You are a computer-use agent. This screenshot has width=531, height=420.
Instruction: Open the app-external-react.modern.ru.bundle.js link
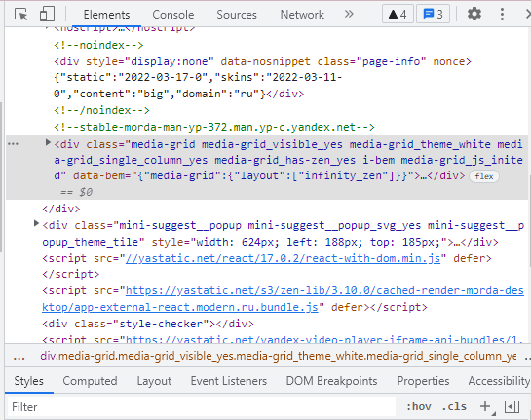point(283,299)
